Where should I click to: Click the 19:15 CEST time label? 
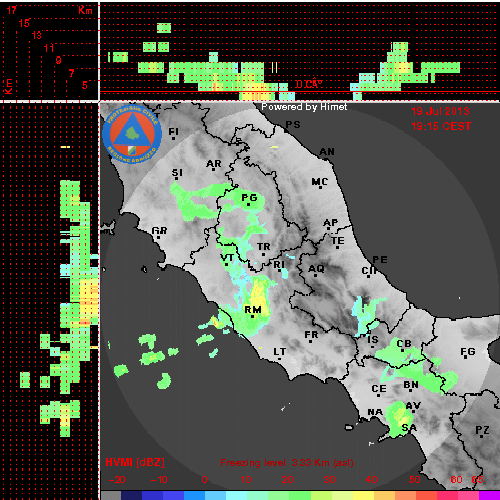[441, 126]
